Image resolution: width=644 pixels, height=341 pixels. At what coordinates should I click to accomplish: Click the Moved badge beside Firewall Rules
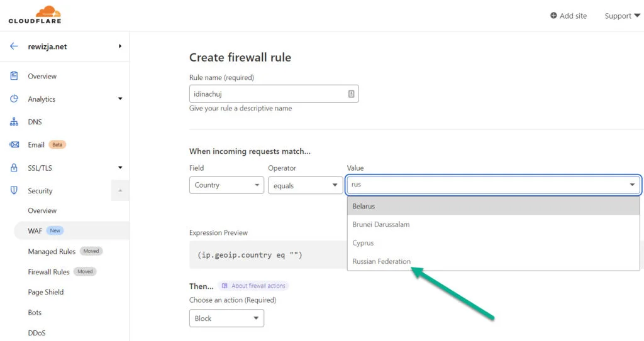(x=85, y=272)
